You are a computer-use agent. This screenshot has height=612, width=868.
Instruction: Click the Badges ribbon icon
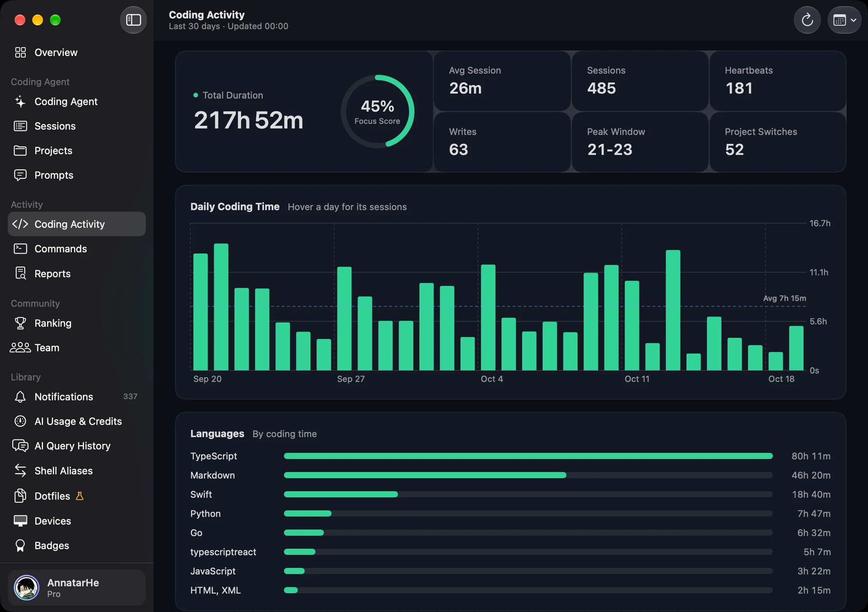click(x=20, y=546)
